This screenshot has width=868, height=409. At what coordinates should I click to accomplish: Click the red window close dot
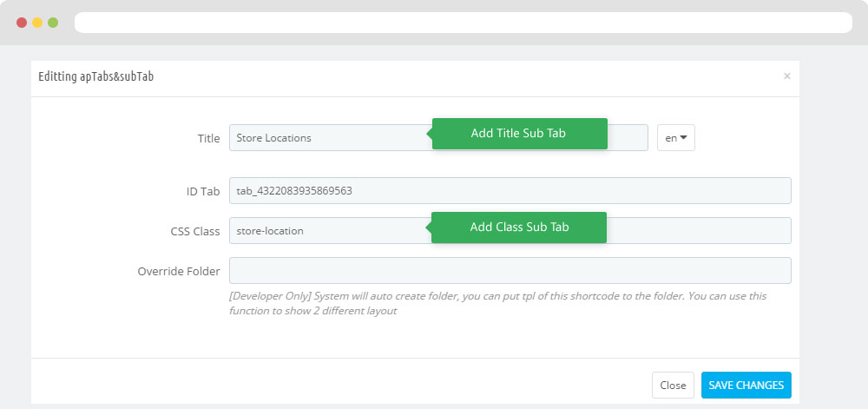point(22,23)
